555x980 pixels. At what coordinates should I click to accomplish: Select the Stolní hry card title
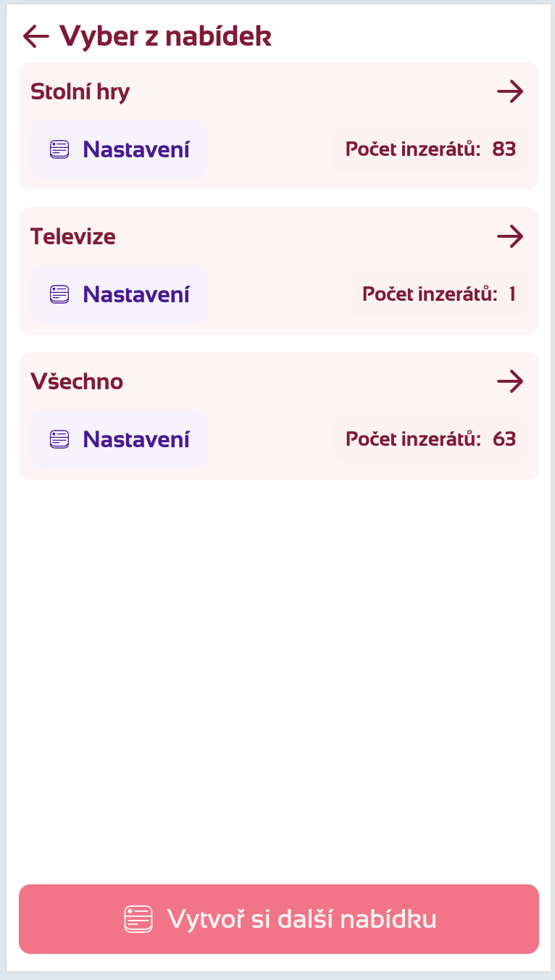(80, 91)
